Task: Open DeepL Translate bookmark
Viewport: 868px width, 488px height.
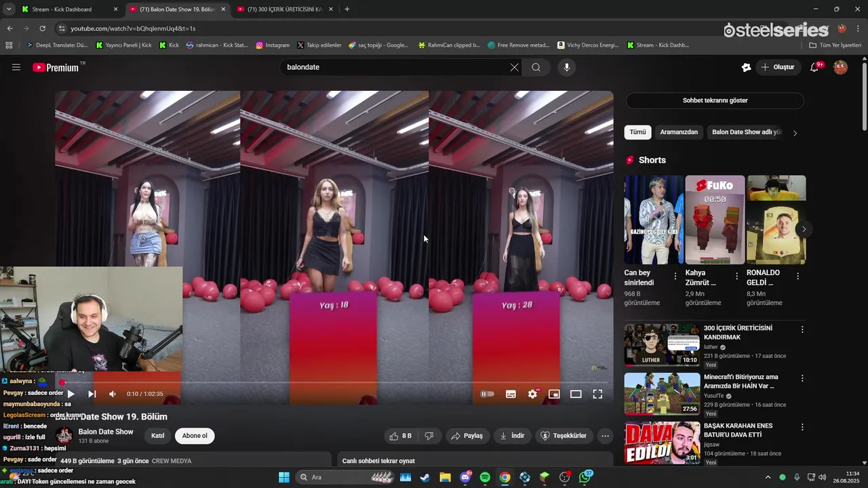Action: [x=57, y=45]
